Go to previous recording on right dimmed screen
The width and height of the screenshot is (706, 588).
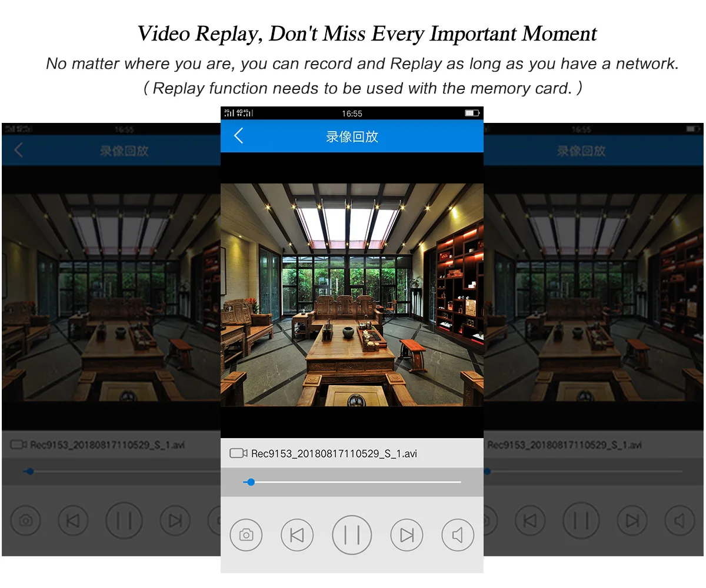(530, 520)
